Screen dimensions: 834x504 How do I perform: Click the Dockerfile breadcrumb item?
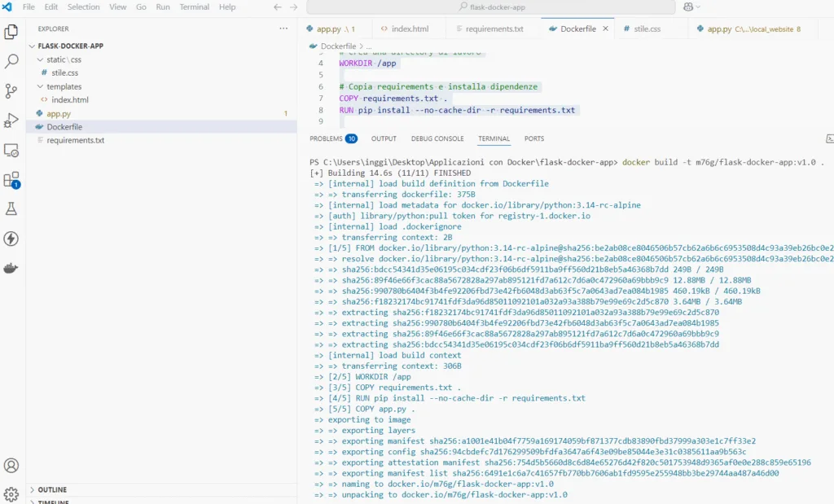pos(338,46)
